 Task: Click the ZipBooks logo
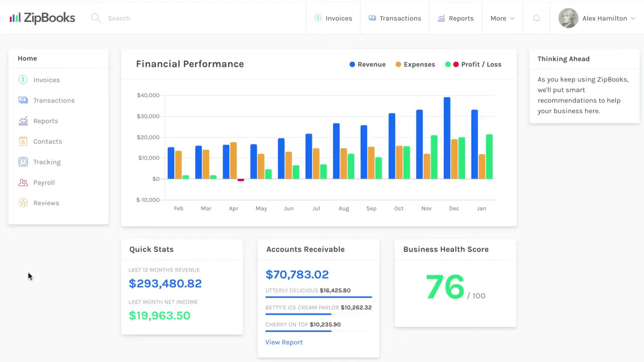pos(42,18)
